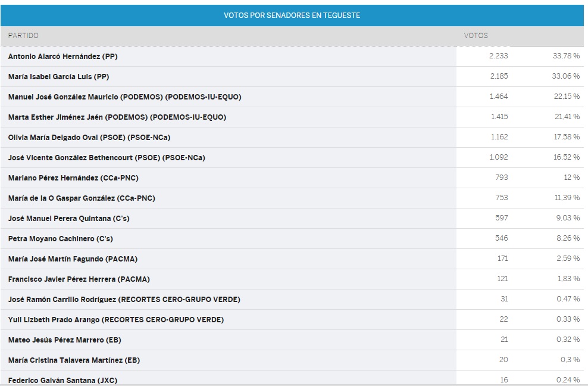Viewport: 588px width, 386px height.
Task: Click the PARTIDO column header
Action: (x=23, y=36)
